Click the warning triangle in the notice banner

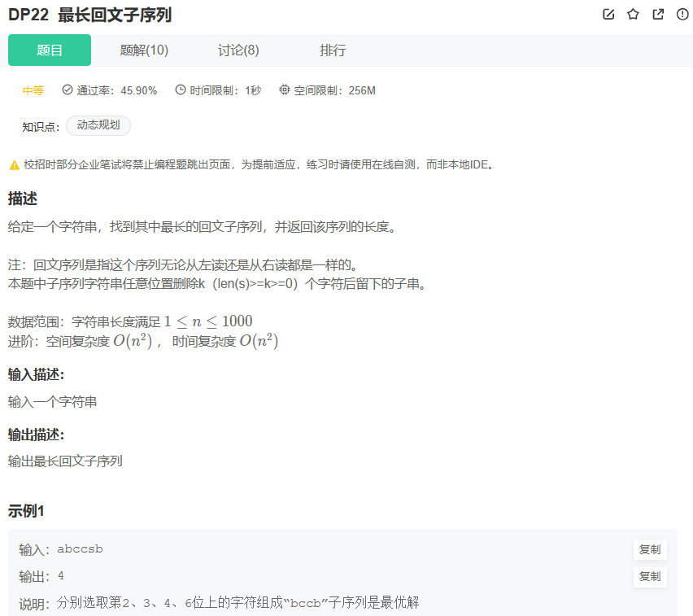click(x=13, y=164)
